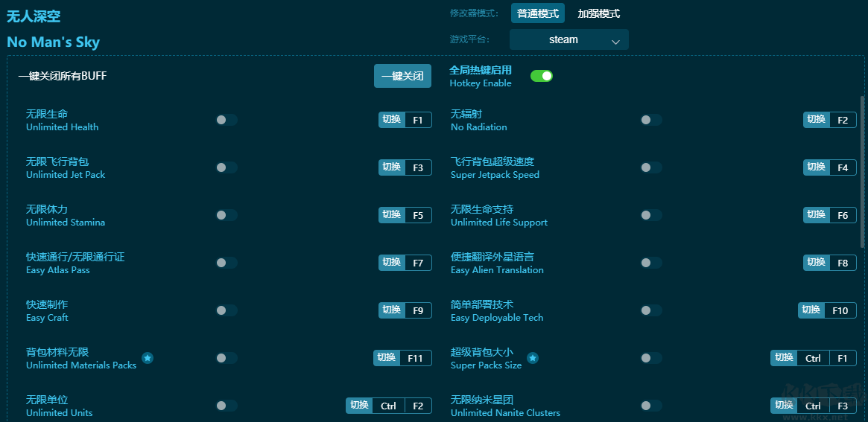The image size is (868, 422).
Task: Enable Unlimited Units toggle
Action: [x=226, y=406]
